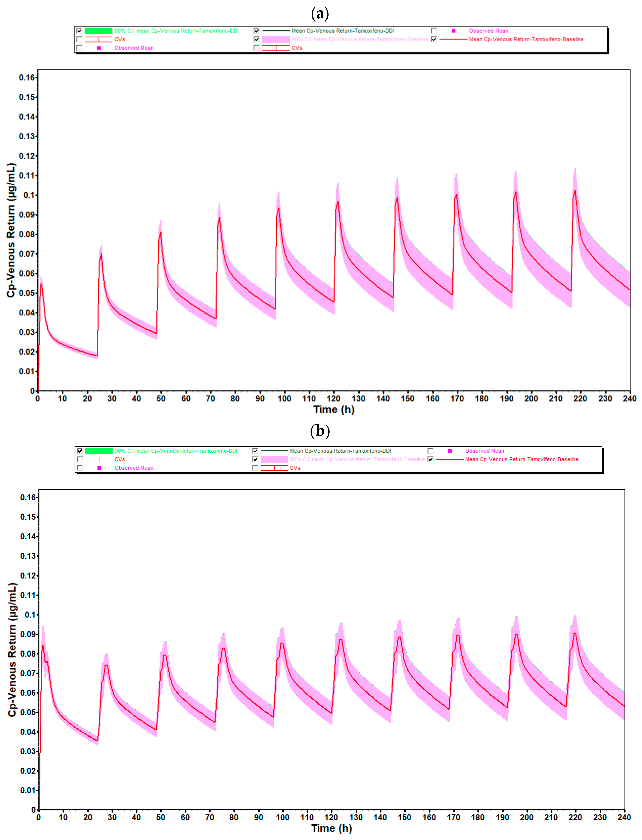Click red Mean Baseline line sample in legend (a)
This screenshot has height=840, width=642.
[x=453, y=39]
